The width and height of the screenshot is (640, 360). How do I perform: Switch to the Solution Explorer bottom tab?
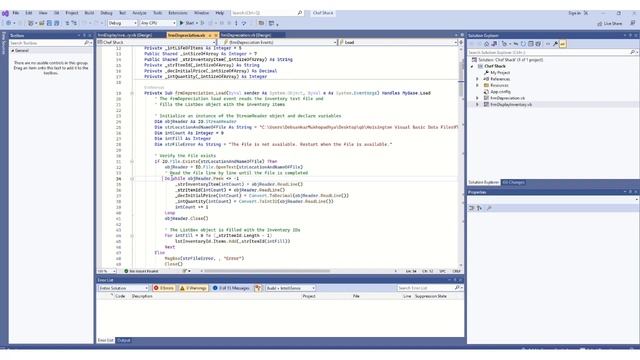point(484,182)
